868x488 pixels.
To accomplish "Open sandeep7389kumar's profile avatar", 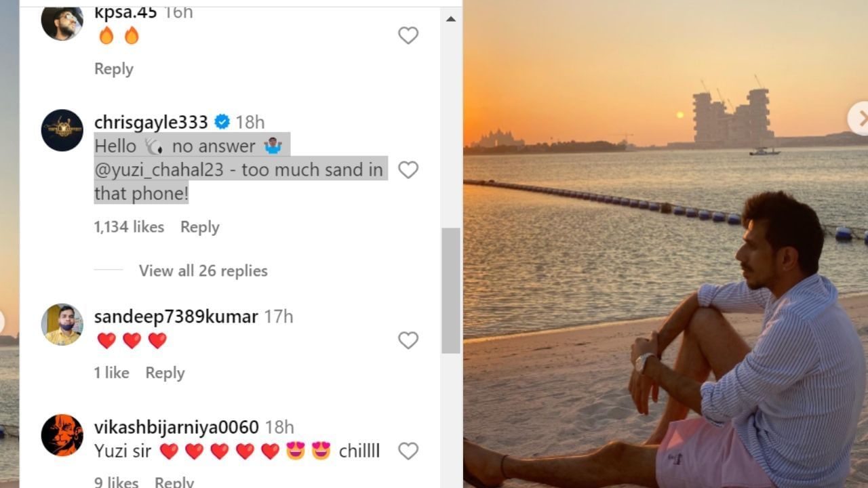I will (x=62, y=324).
